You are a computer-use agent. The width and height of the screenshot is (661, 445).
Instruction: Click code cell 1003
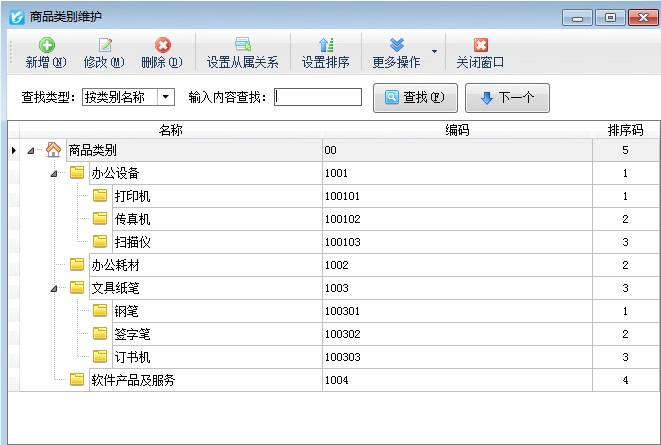pyautogui.click(x=457, y=288)
